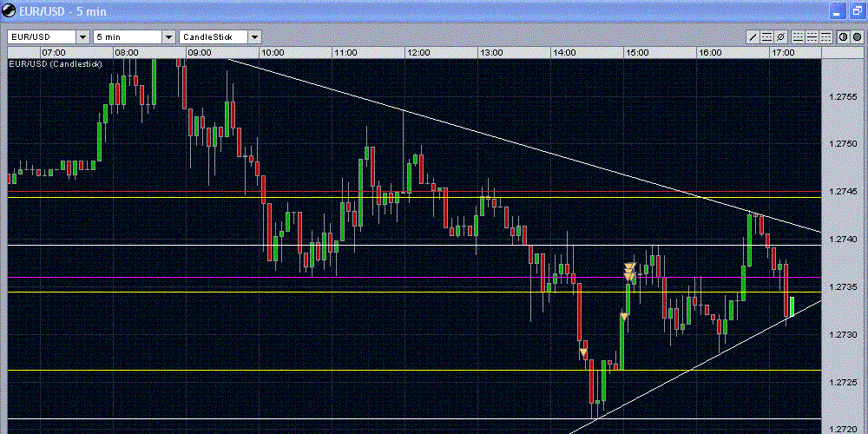Click the 1.2745 price axis label
868x434 pixels.
click(x=845, y=192)
